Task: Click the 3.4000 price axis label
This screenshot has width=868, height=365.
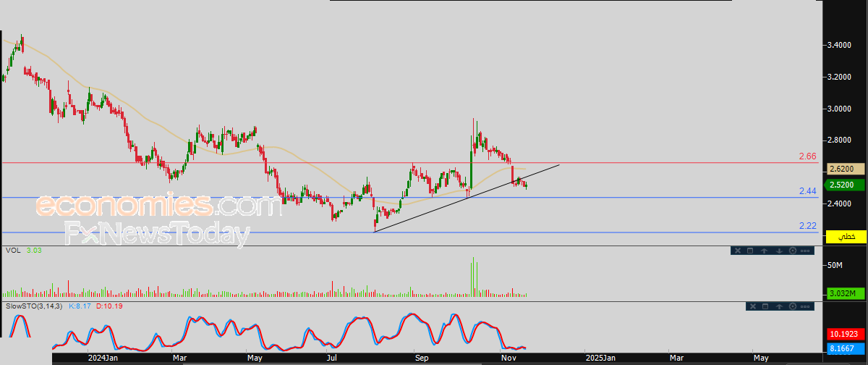Action: tap(839, 45)
